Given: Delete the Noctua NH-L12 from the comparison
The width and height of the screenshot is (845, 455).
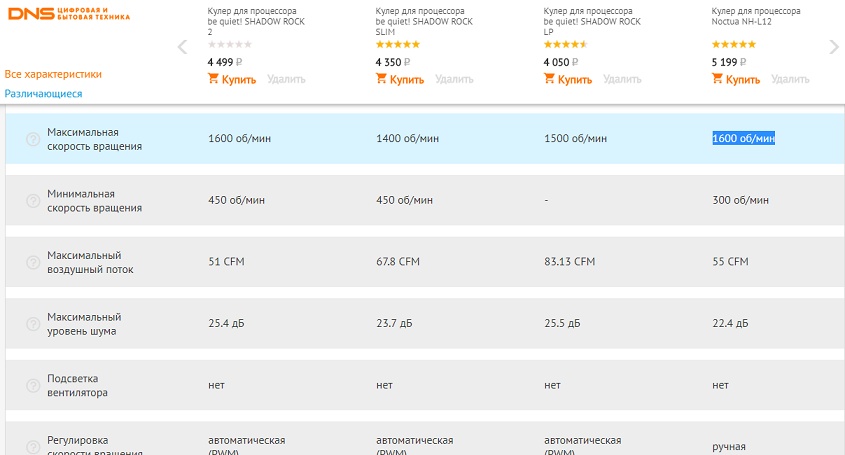Looking at the screenshot, I should tap(790, 79).
